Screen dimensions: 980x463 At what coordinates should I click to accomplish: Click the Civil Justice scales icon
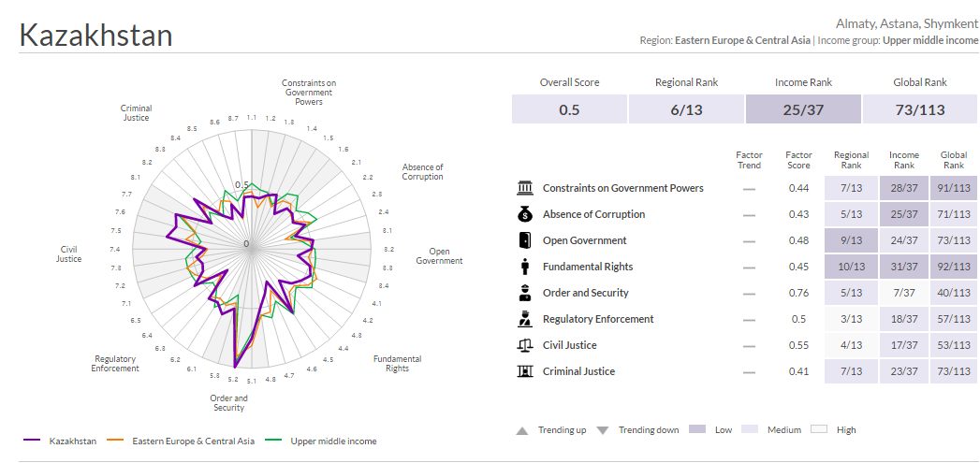pyautogui.click(x=525, y=345)
